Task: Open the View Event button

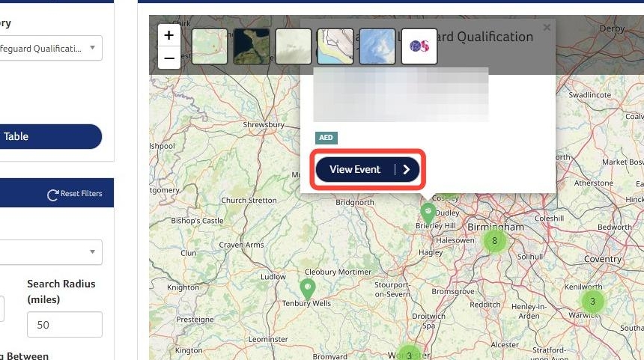Action: pyautogui.click(x=368, y=170)
